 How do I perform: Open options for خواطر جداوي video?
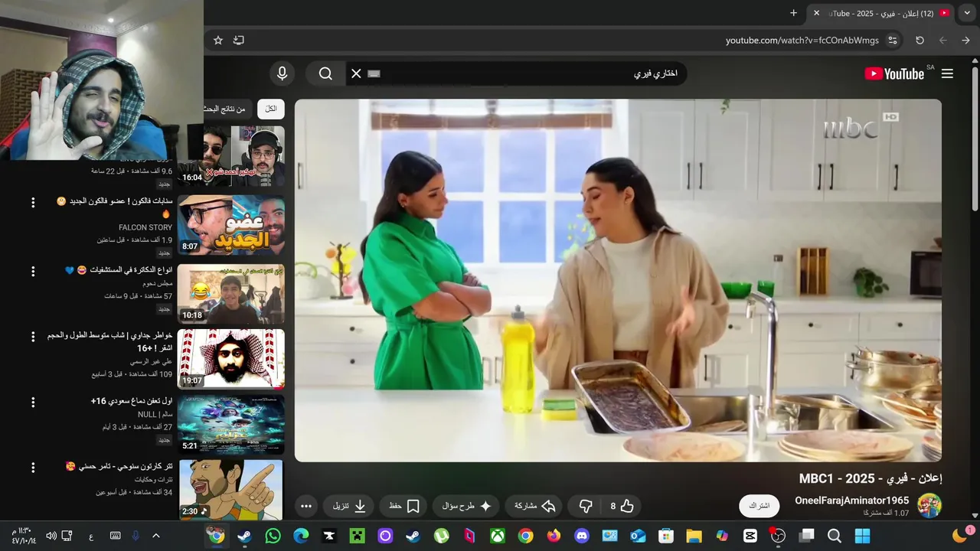pyautogui.click(x=33, y=337)
